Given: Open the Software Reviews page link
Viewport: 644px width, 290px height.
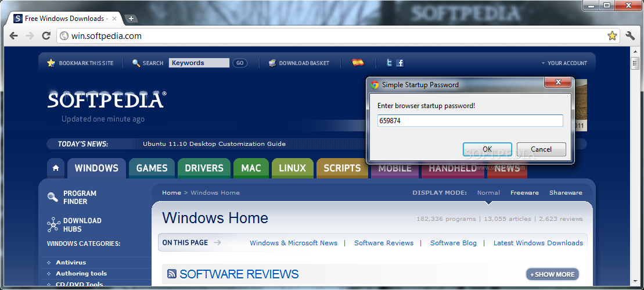Looking at the screenshot, I should click(x=384, y=243).
